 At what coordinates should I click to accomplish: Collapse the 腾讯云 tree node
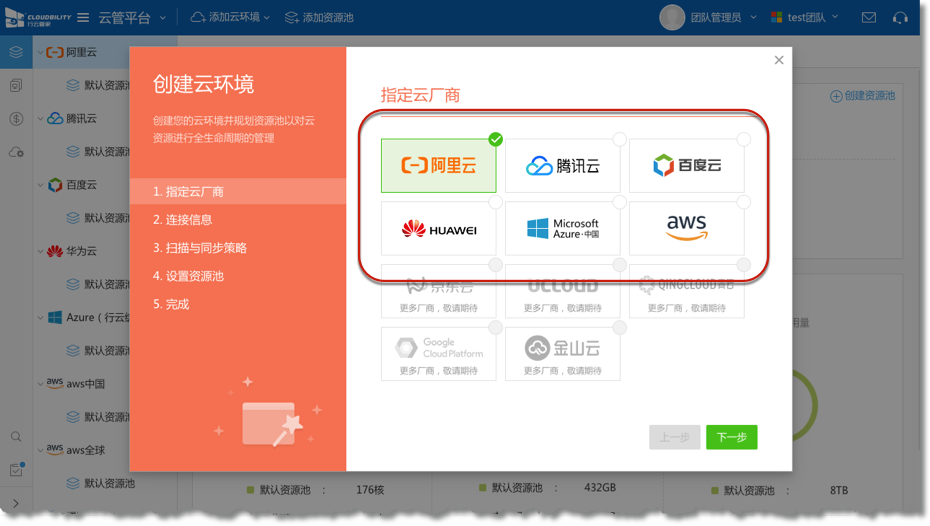coord(40,119)
